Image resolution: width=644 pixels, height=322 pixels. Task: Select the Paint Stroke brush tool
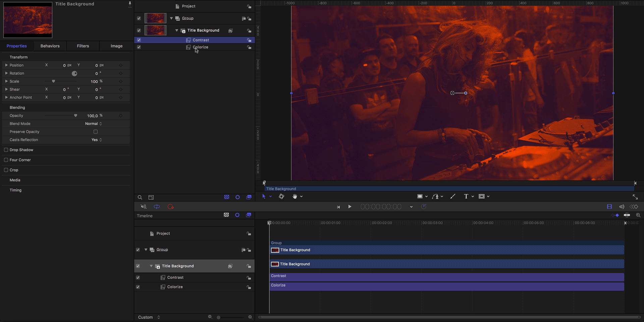point(452,197)
